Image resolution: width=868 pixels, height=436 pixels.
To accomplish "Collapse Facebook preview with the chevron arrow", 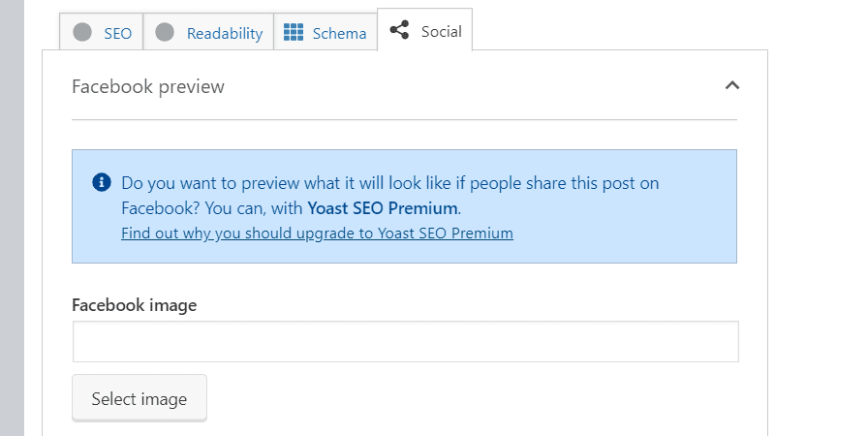I will point(732,85).
